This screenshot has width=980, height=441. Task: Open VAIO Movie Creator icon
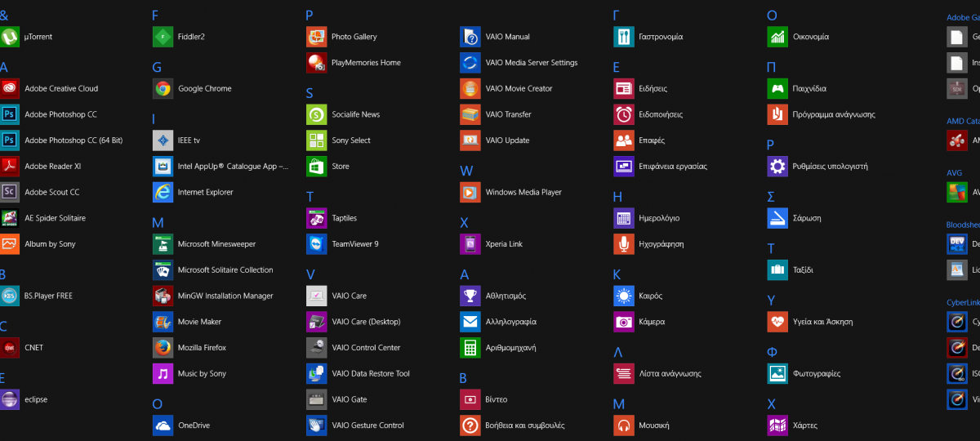point(470,88)
